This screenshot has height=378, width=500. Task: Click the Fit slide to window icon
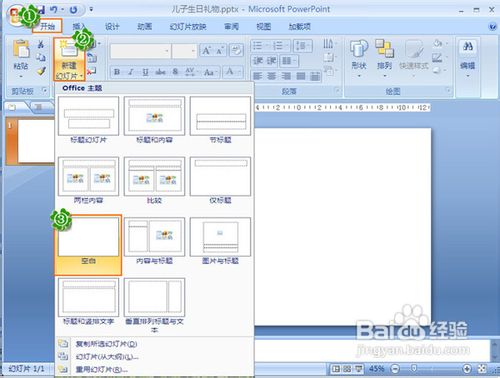(x=482, y=368)
